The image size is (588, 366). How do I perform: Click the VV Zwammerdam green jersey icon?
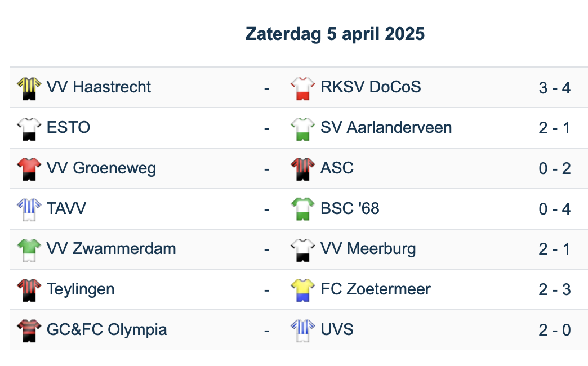click(29, 249)
